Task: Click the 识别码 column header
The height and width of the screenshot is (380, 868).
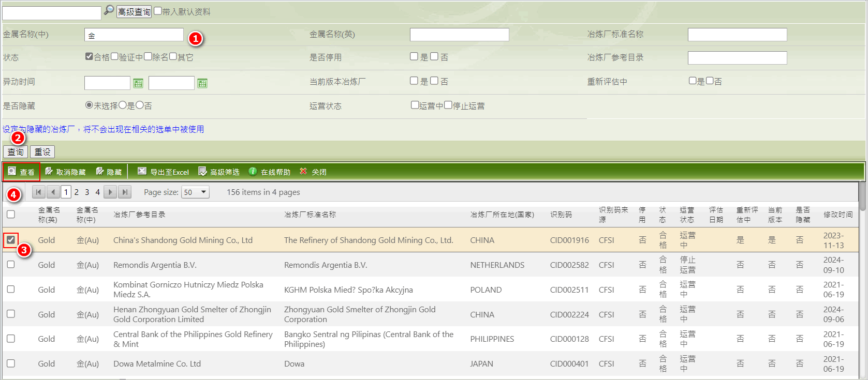Action: point(561,215)
